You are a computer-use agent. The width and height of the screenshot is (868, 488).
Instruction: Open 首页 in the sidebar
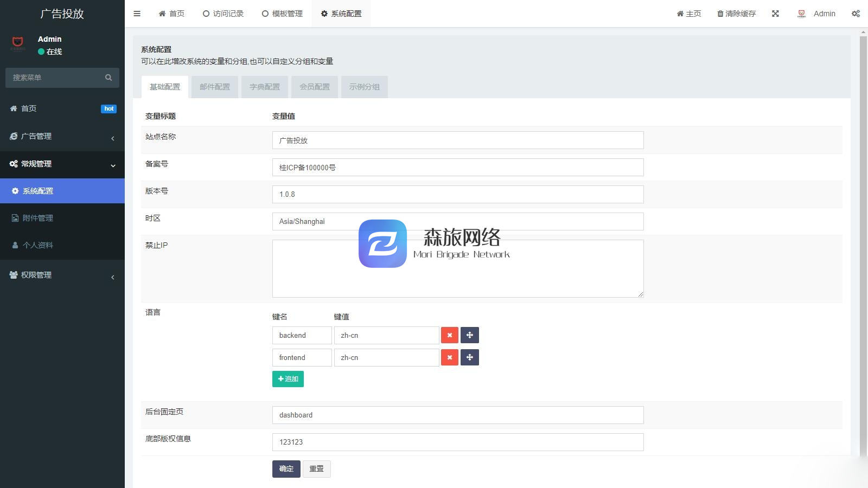(x=62, y=108)
